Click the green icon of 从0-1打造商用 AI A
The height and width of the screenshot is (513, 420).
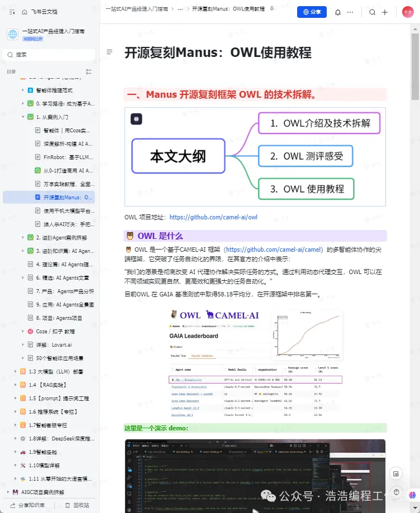tap(37, 170)
